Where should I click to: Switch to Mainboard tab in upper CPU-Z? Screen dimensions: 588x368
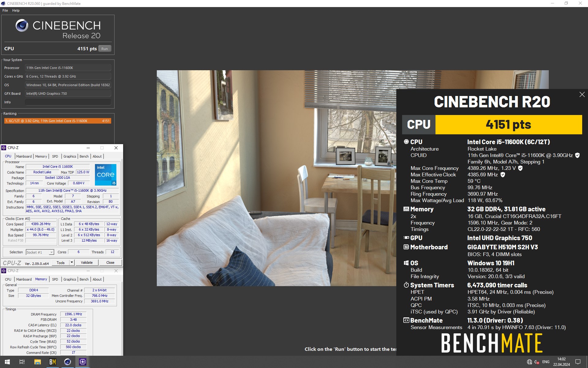24,156
